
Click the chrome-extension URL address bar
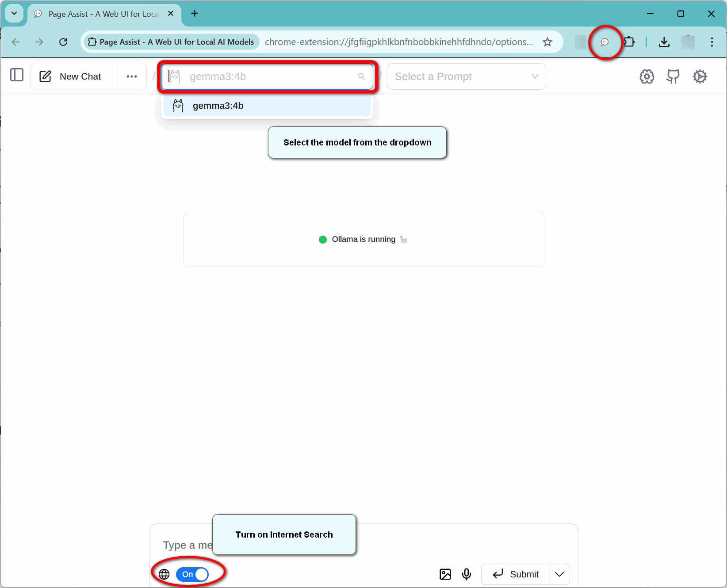click(399, 42)
